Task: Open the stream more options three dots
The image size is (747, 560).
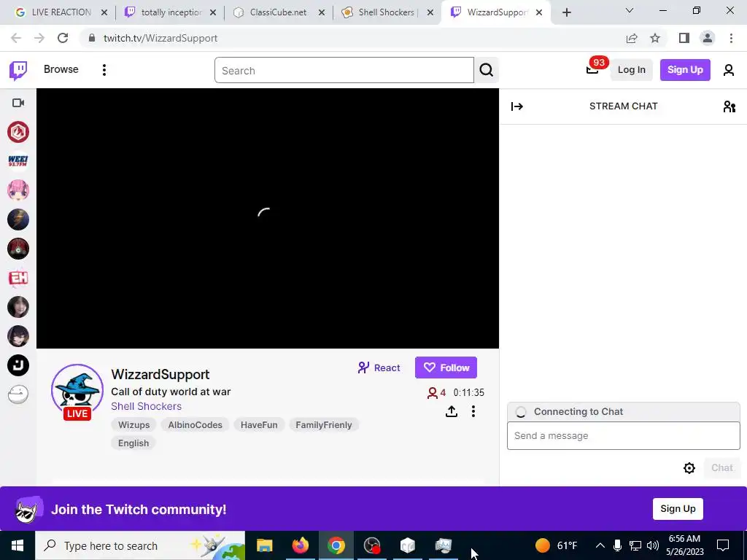Action: point(473,411)
